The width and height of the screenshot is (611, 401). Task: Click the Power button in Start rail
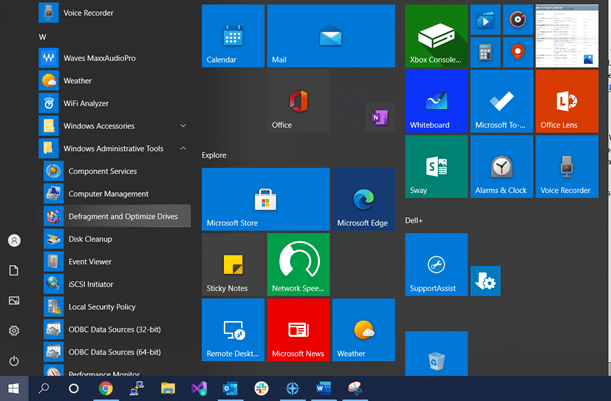pos(14,361)
